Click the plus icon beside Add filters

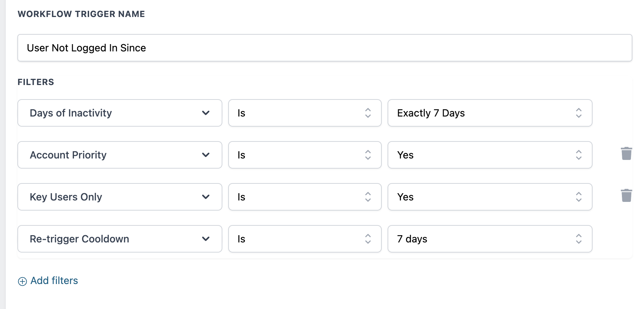(x=22, y=282)
